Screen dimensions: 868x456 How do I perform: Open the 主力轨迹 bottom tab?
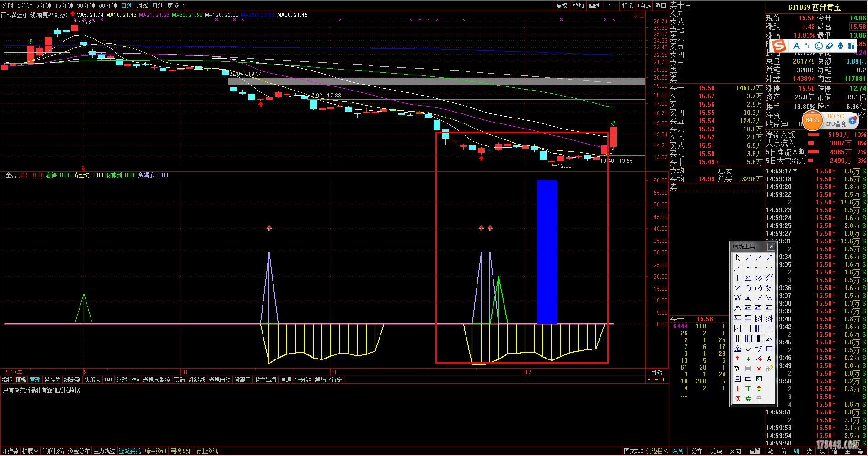tap(104, 451)
